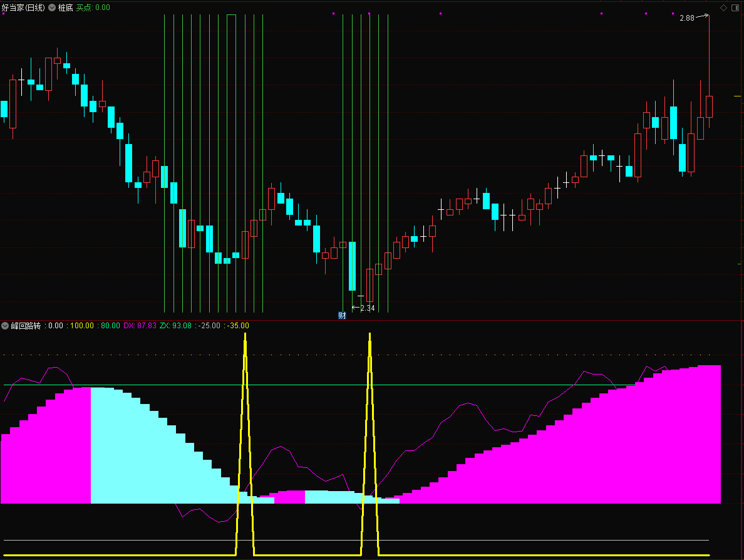This screenshot has height=560, width=744.
Task: Click the yellow -35.00 indicator value
Action: [238, 326]
